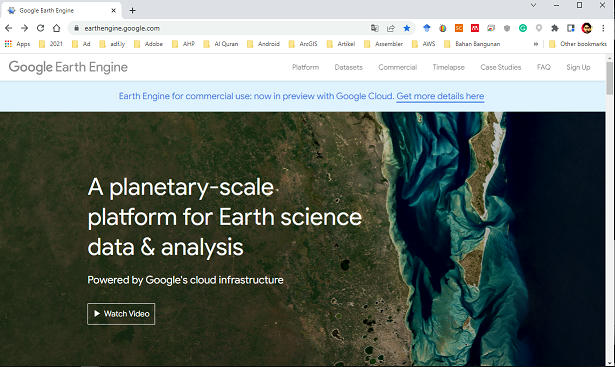Open the AHP bookmark folder
Image resolution: width=615 pixels, height=367 pixels.
tap(183, 44)
